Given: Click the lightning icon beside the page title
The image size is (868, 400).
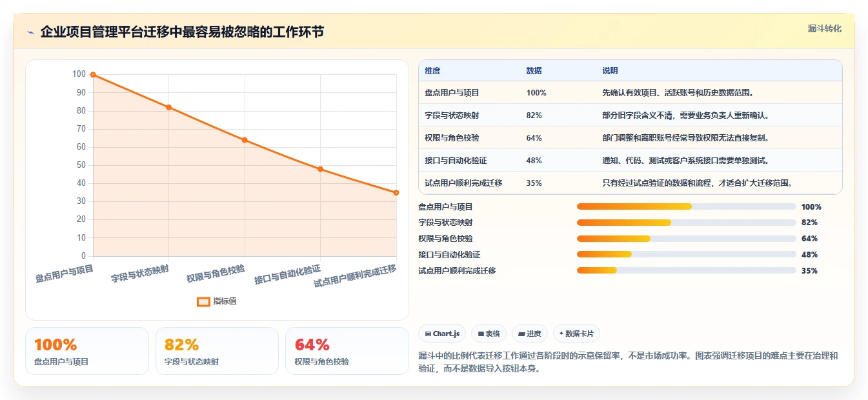Looking at the screenshot, I should coord(31,32).
